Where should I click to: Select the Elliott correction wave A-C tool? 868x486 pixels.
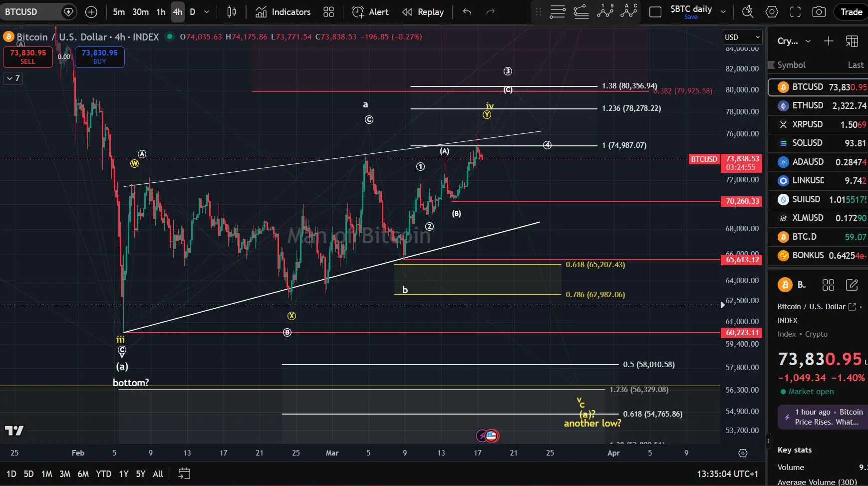pyautogui.click(x=629, y=10)
